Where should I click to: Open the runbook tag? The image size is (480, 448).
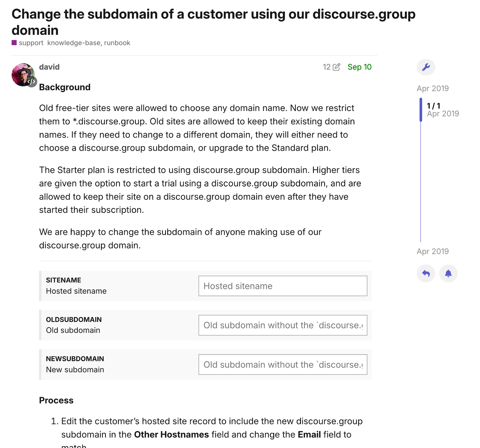click(x=117, y=43)
